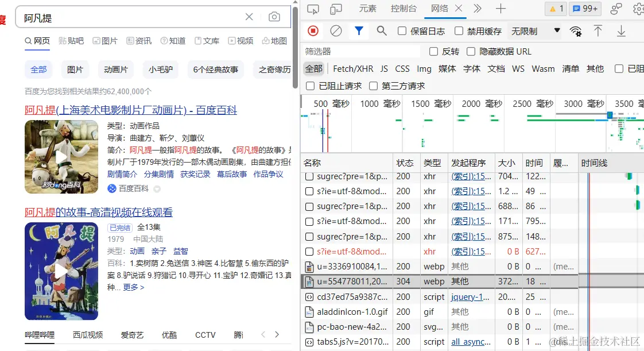This screenshot has width=644, height=351.
Task: Filter requests by JS type
Action: point(384,68)
